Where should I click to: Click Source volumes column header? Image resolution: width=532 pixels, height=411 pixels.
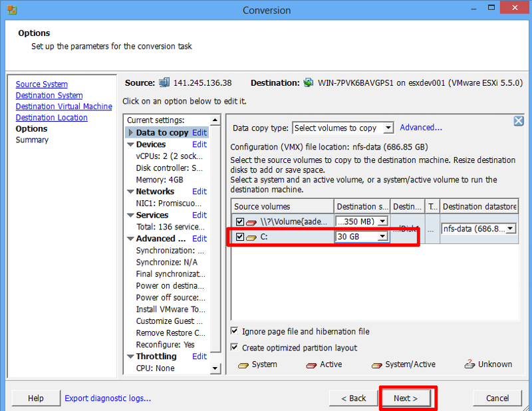tap(283, 206)
